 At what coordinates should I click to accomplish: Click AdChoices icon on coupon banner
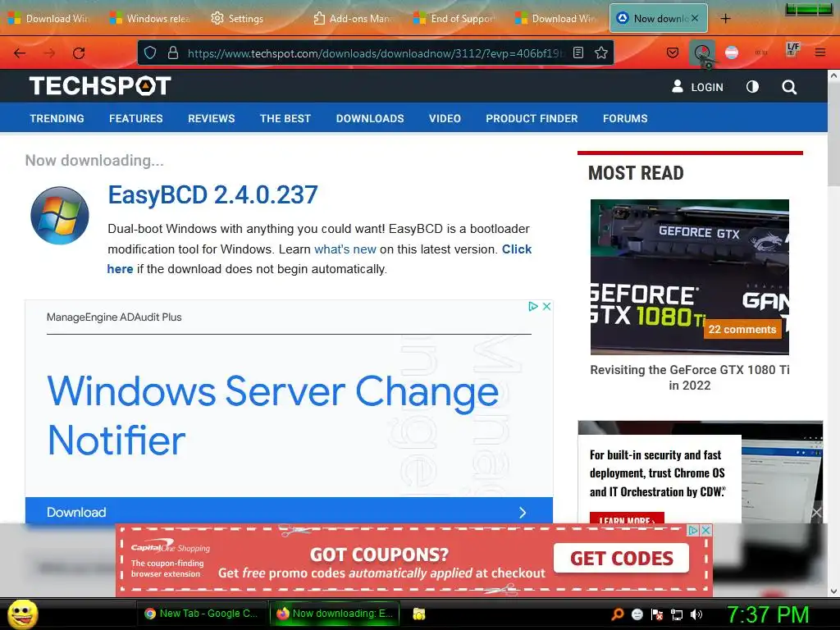pyautogui.click(x=694, y=530)
